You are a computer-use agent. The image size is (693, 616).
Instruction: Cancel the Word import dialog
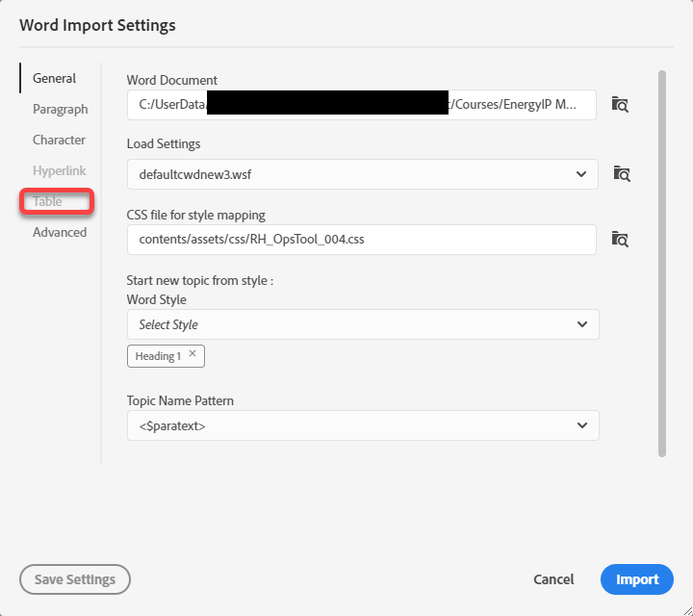click(553, 579)
